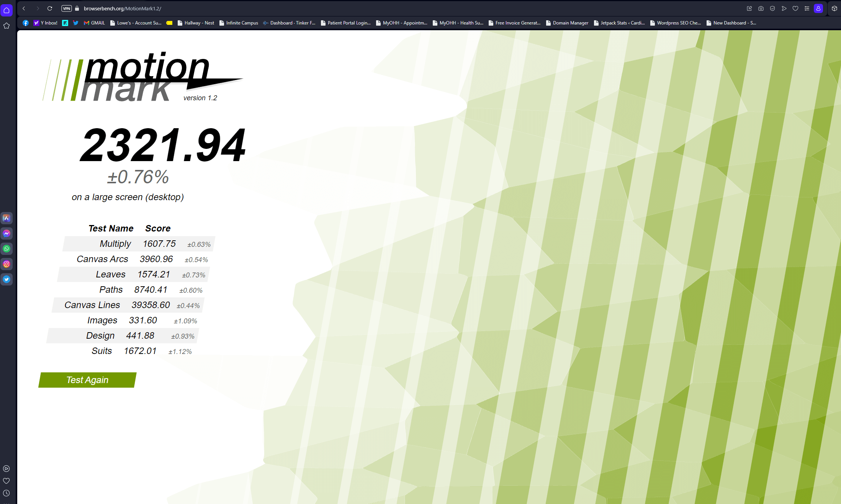
Task: Open the extensions cube icon
Action: coord(834,8)
